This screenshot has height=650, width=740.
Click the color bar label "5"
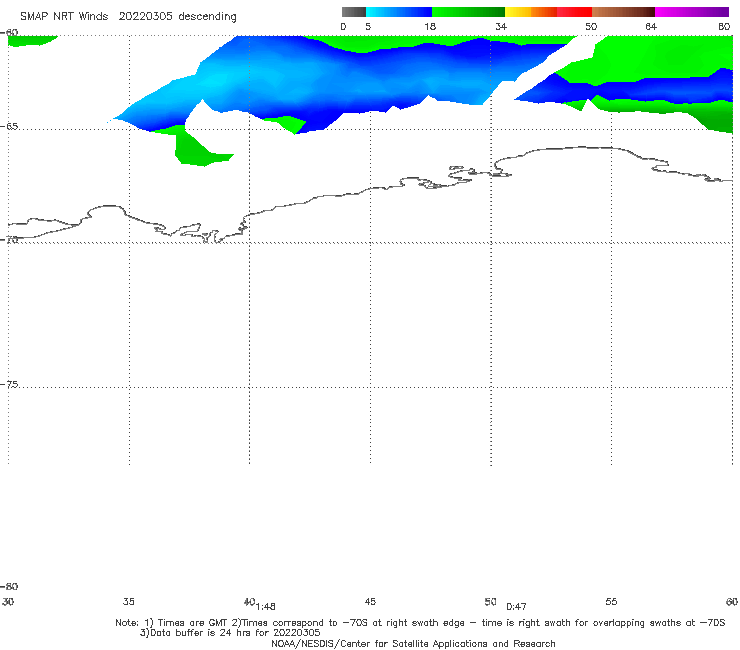tap(368, 27)
